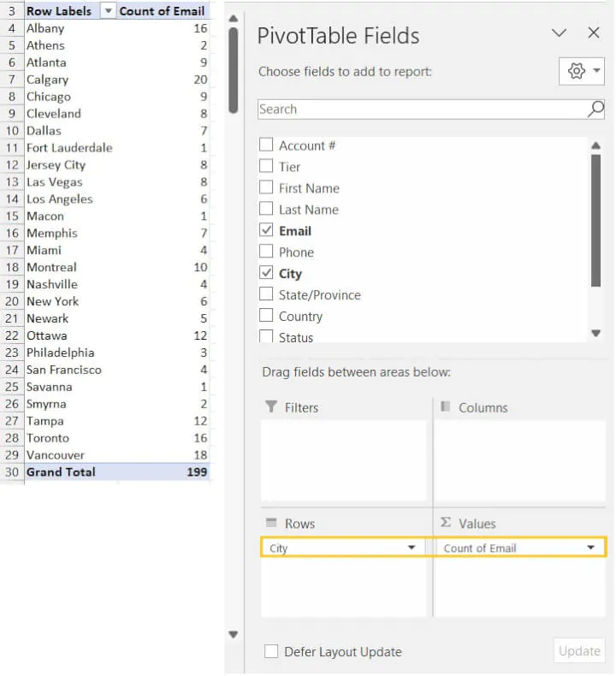
Task: Select the Fort Lauderdale cell
Action: pos(70,148)
